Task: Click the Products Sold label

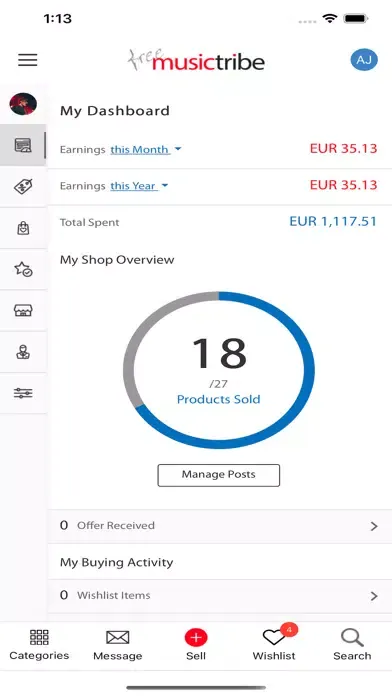Action: (x=218, y=399)
